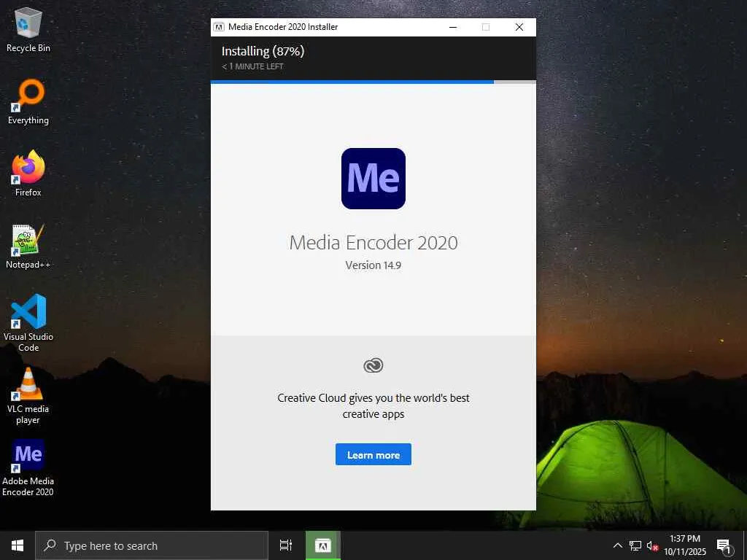Select the Adobe Media Encoder 2020 desktop shortcut
Image resolution: width=747 pixels, height=560 pixels.
pos(28,468)
